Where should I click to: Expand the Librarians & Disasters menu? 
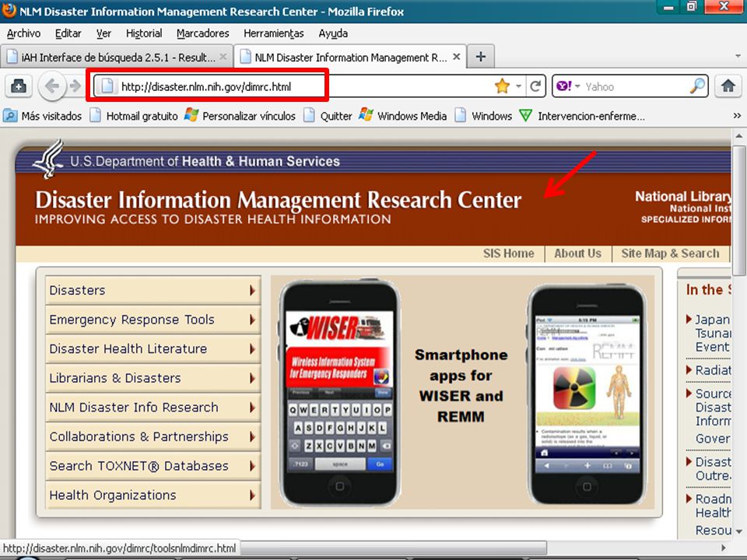pos(153,378)
